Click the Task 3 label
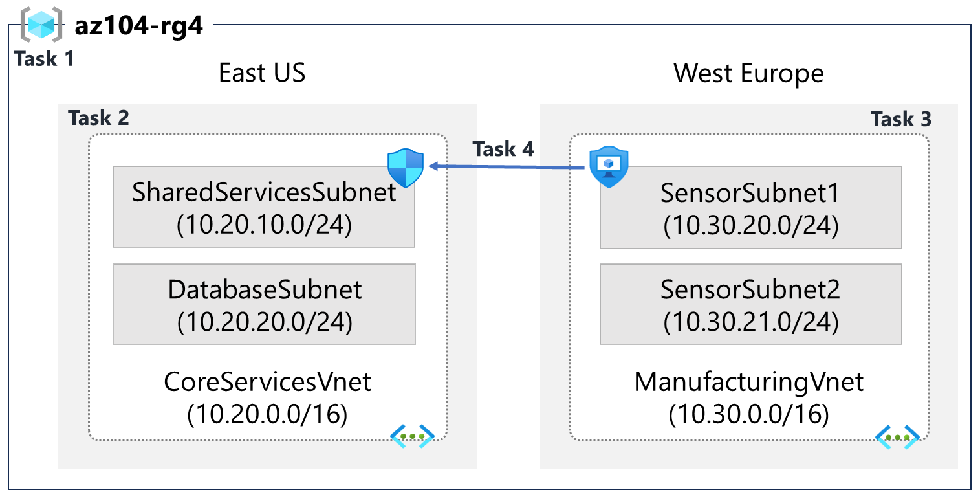This screenshot has width=980, height=490. tap(900, 119)
